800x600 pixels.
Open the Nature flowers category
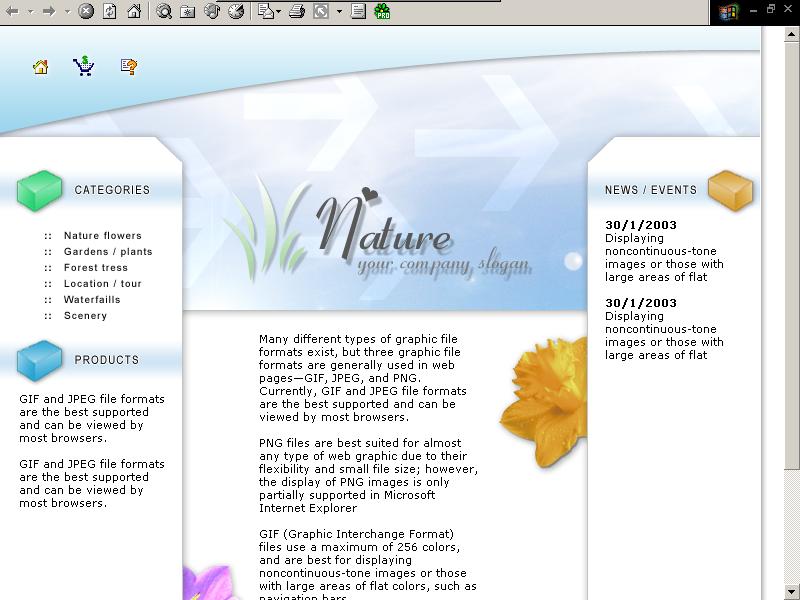[x=103, y=236]
